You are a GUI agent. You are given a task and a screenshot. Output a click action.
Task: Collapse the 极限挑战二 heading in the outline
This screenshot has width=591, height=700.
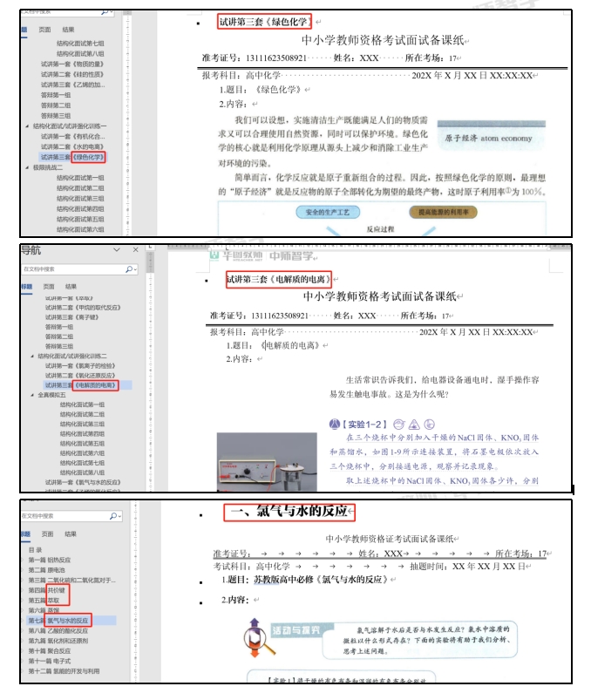tap(27, 167)
